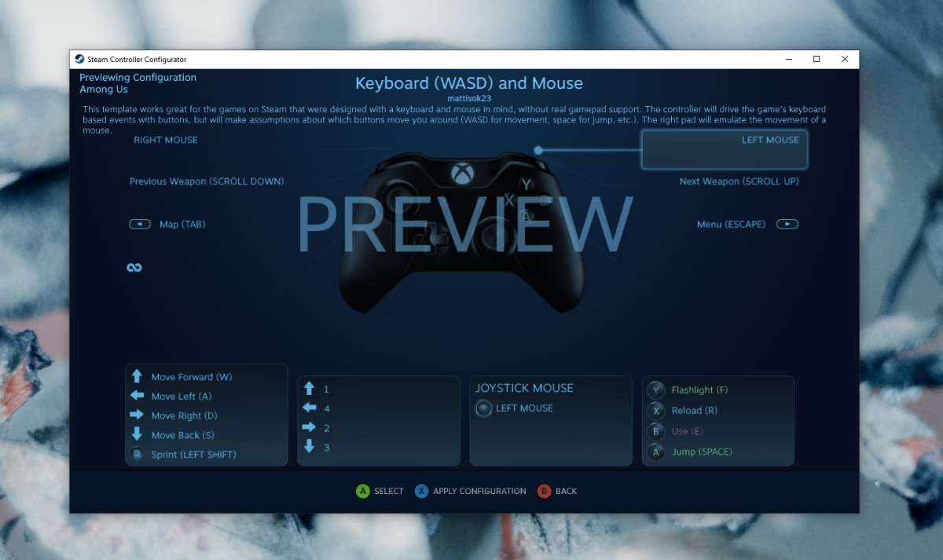Click Next Weapon (SCROLL UP) bumper binding
The image size is (943, 560).
739,181
